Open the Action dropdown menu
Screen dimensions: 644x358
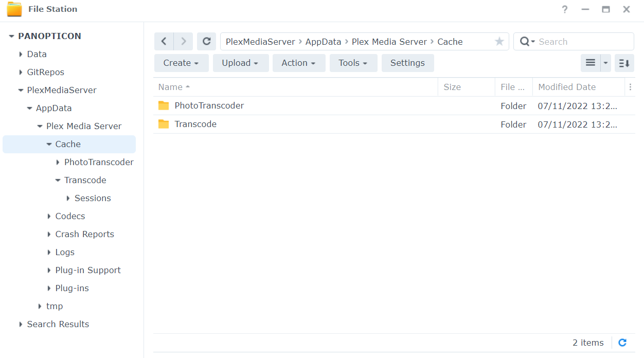coord(299,63)
